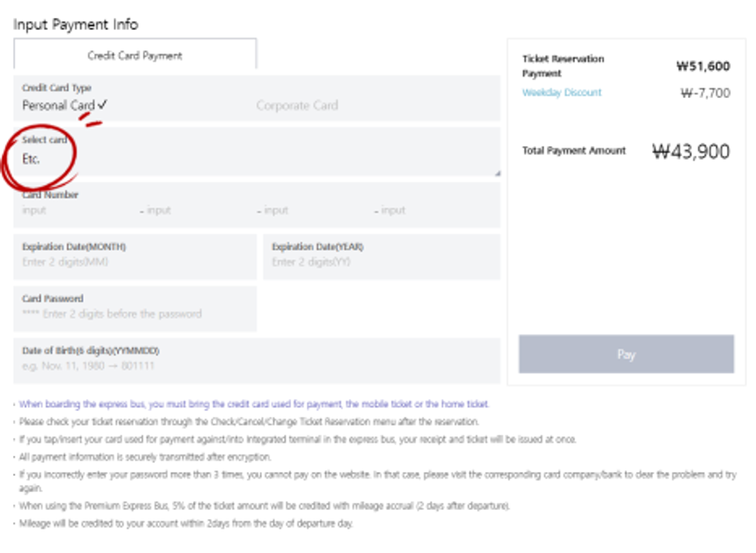Choose Corporate Card type
Viewport: 756px width, 553px height.
pos(297,105)
